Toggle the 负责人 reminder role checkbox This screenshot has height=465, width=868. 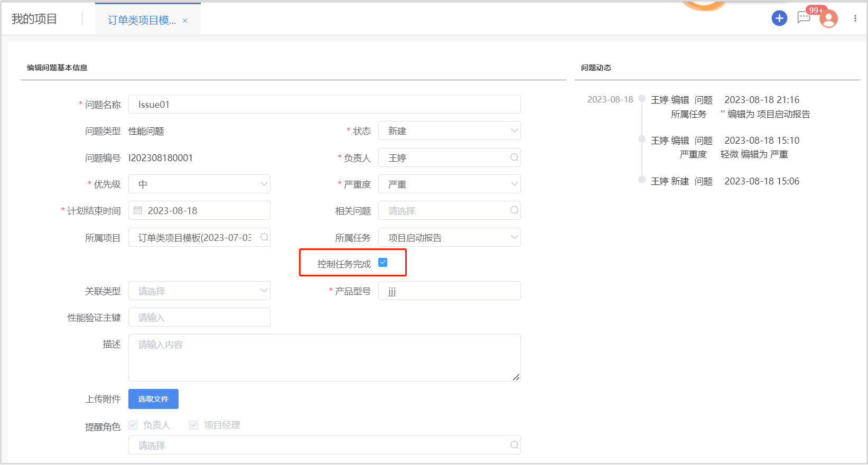click(133, 425)
